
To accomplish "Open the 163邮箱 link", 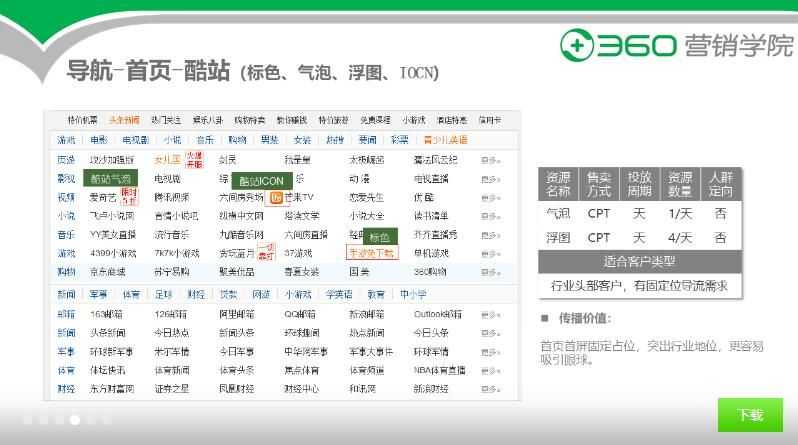I will pos(106,315).
